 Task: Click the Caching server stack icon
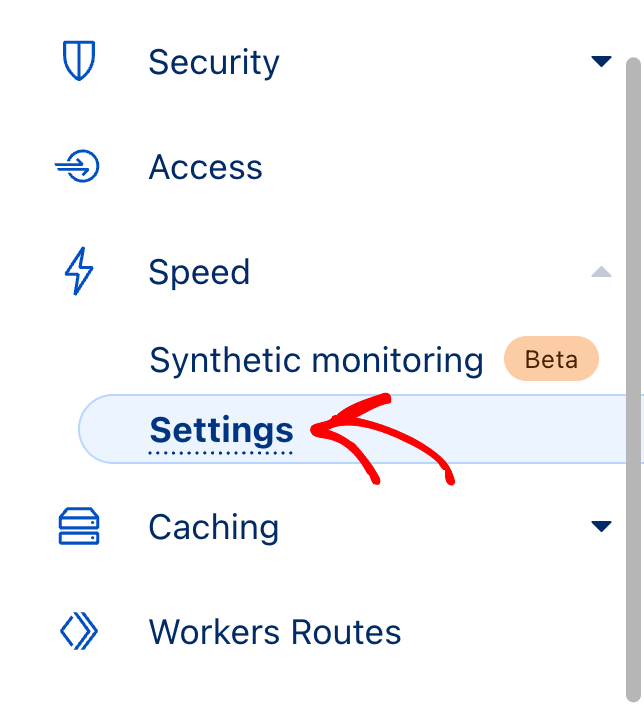pos(79,526)
